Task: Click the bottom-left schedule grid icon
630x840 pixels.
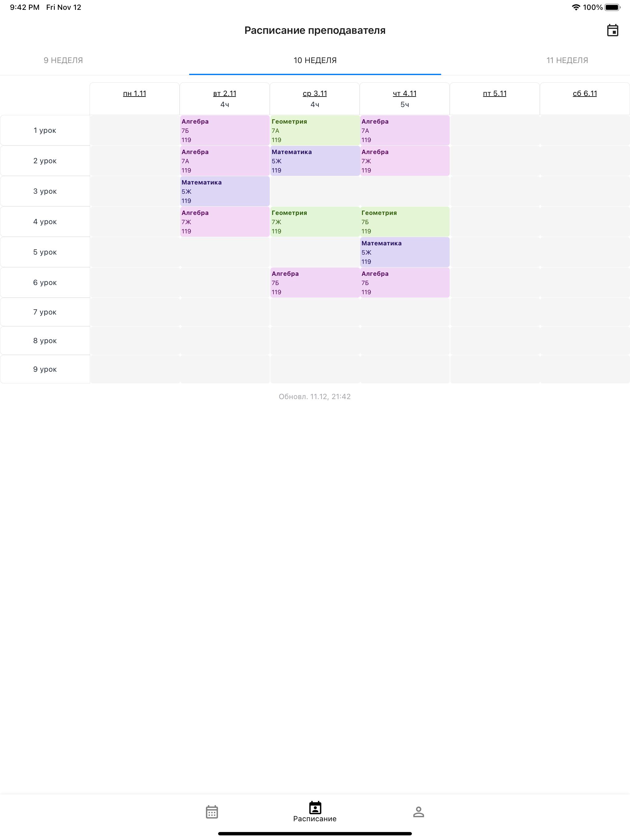Action: [x=212, y=812]
